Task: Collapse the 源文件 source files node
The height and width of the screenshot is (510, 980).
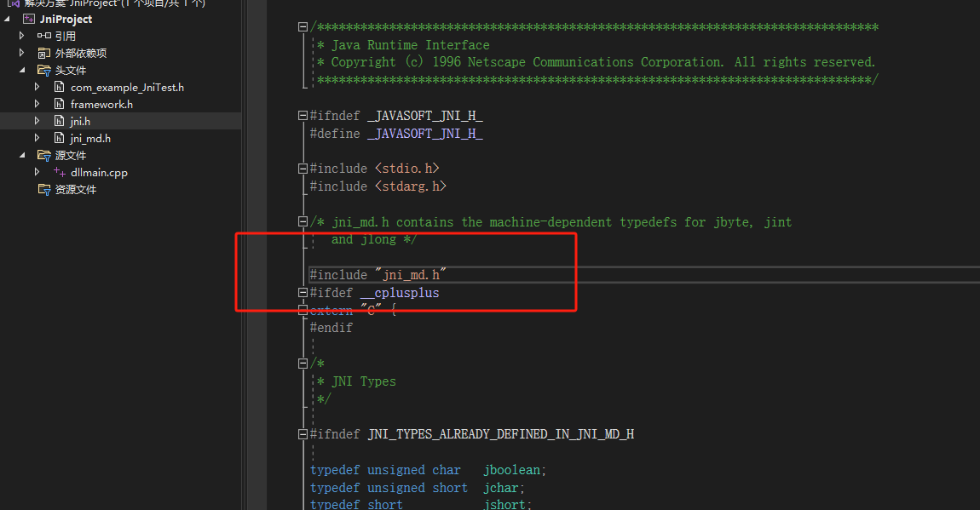Action: 20,155
